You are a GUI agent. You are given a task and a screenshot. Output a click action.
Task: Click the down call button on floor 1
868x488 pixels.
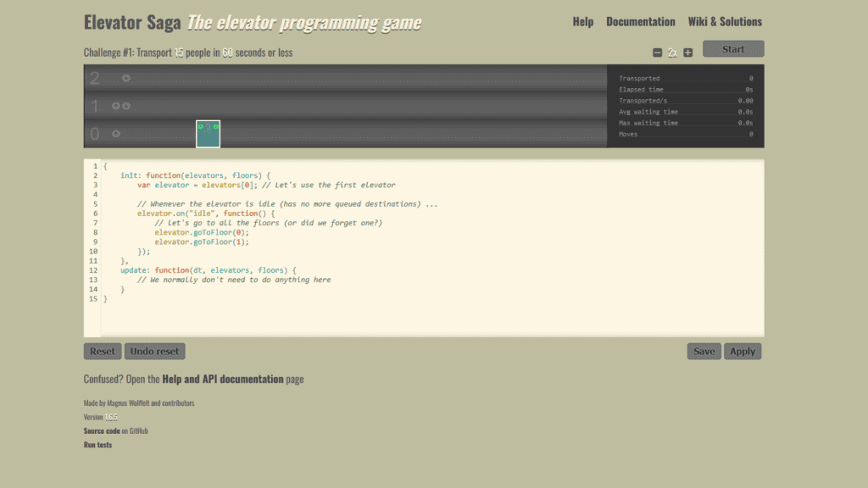(x=126, y=106)
